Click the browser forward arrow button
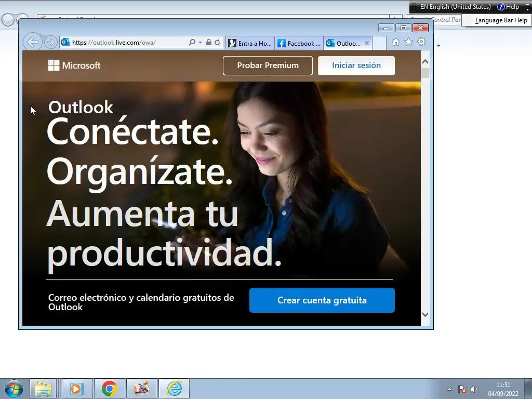This screenshot has height=399, width=532. pos(50,42)
